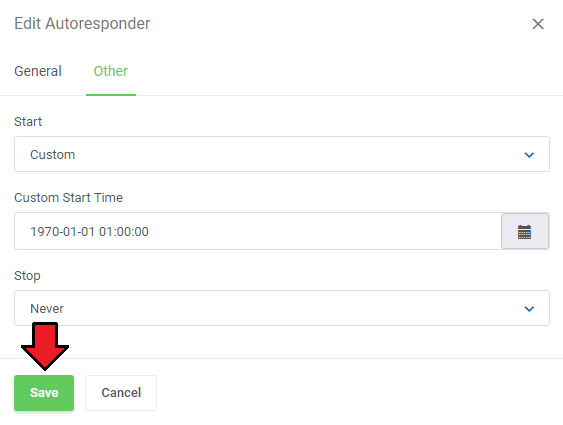Viewport: 563px width, 425px height.
Task: Click the green underline below Other tab
Action: (x=111, y=95)
